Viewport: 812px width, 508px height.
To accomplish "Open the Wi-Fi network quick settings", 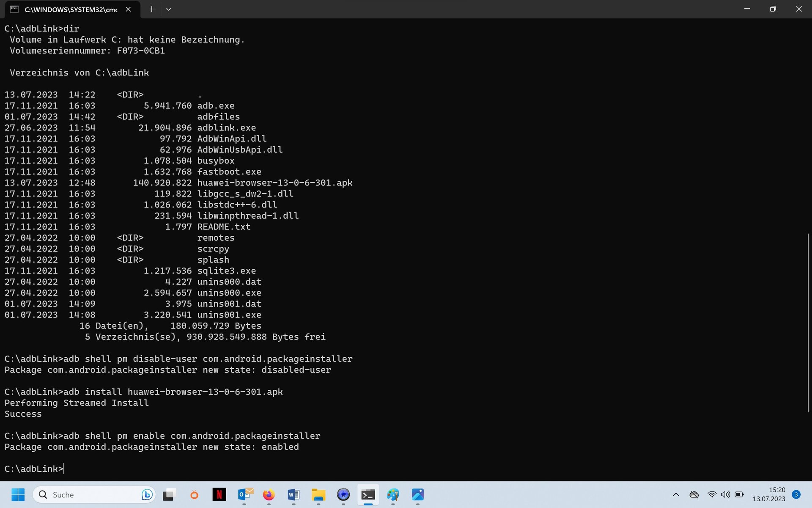I will (712, 494).
